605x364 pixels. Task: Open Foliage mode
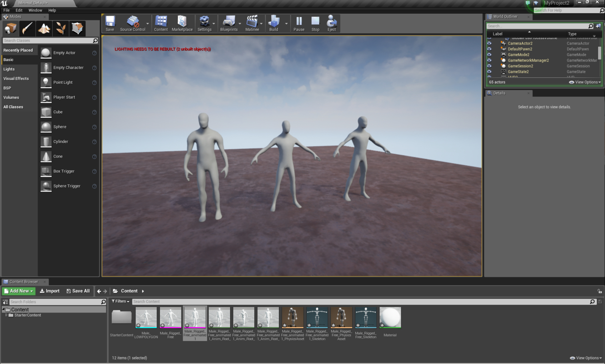tap(60, 28)
